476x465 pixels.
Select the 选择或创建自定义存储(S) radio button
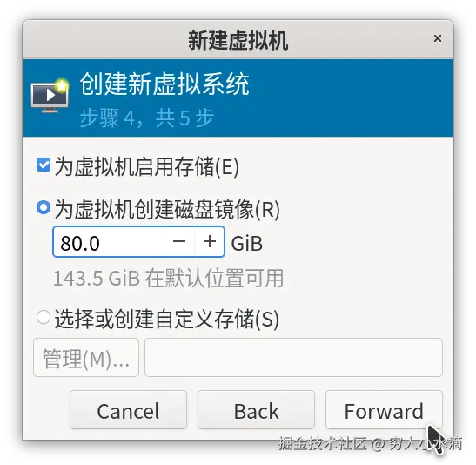coord(44,317)
